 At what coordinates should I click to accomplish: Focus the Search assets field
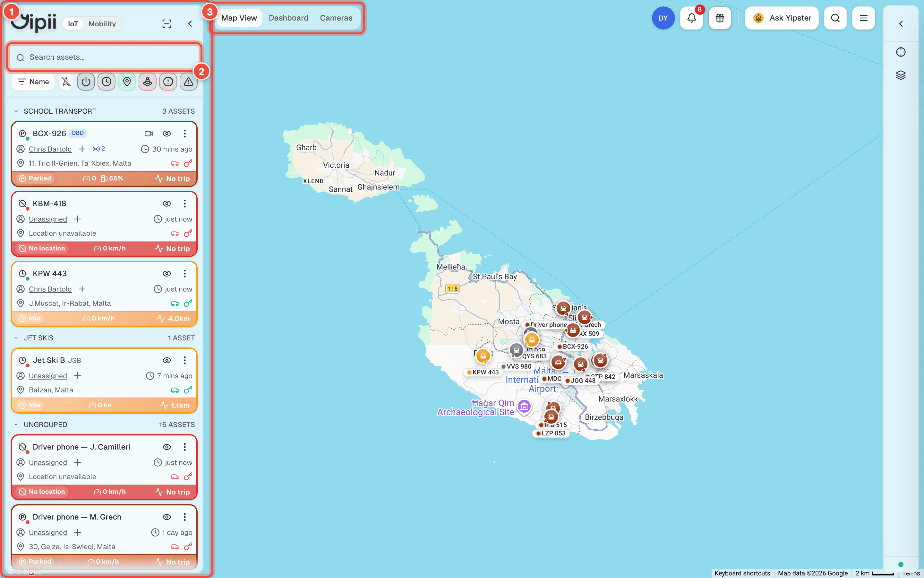[x=104, y=57]
